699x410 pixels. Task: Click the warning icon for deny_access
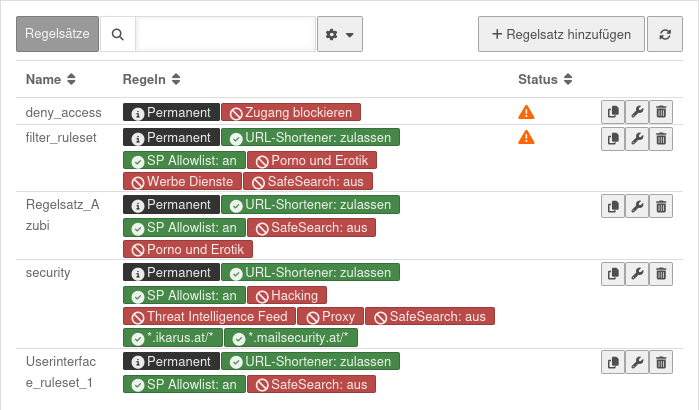[x=526, y=113]
